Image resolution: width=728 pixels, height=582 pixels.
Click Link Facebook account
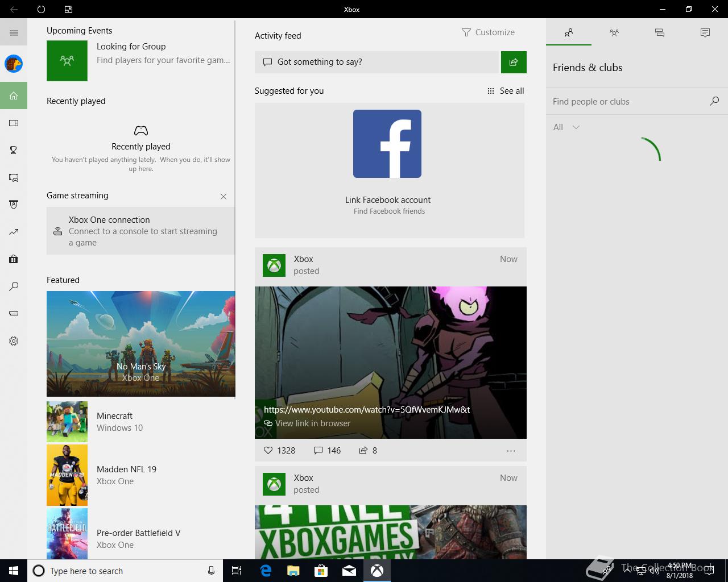coord(388,200)
